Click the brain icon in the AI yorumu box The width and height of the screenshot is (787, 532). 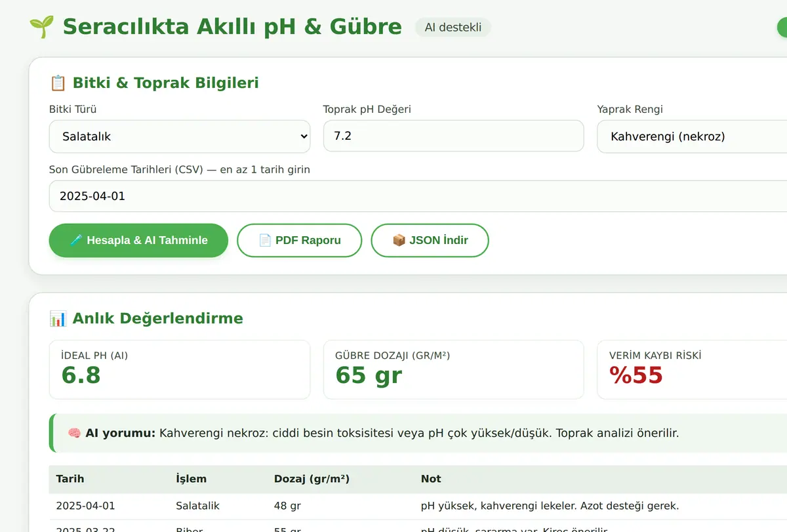click(x=74, y=433)
